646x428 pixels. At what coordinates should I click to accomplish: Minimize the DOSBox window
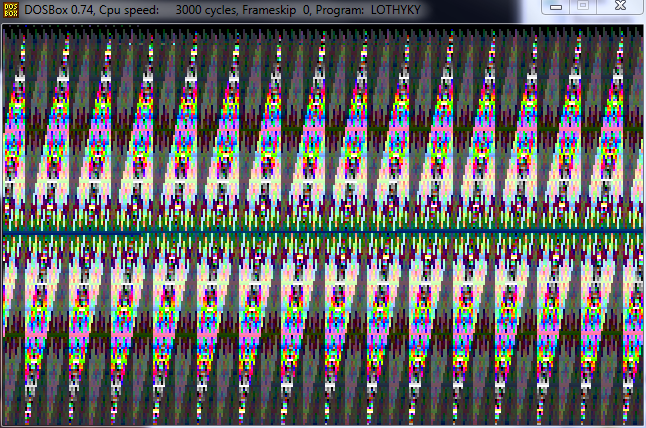click(558, 7)
